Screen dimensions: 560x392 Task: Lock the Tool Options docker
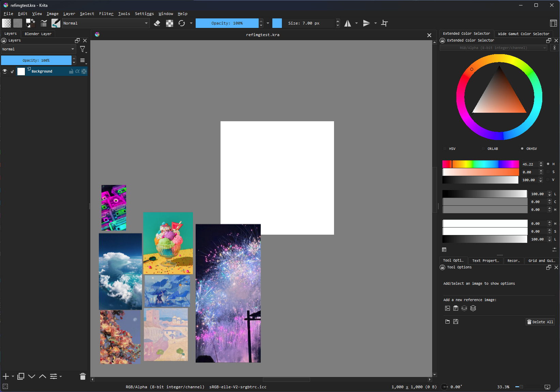coord(442,267)
